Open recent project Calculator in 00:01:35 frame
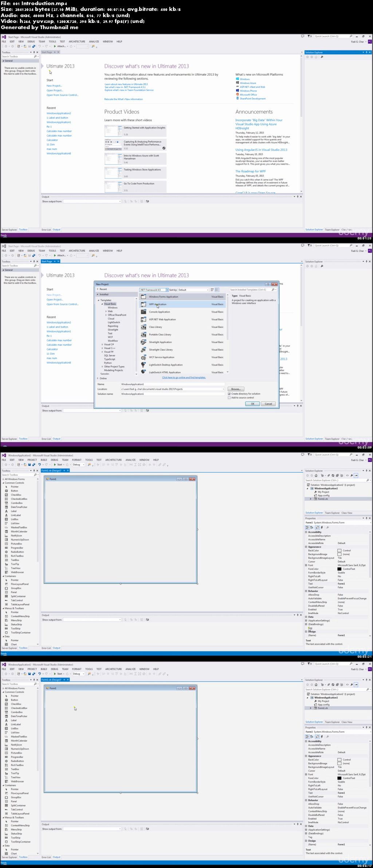This screenshot has height=868, width=373. (x=52, y=140)
